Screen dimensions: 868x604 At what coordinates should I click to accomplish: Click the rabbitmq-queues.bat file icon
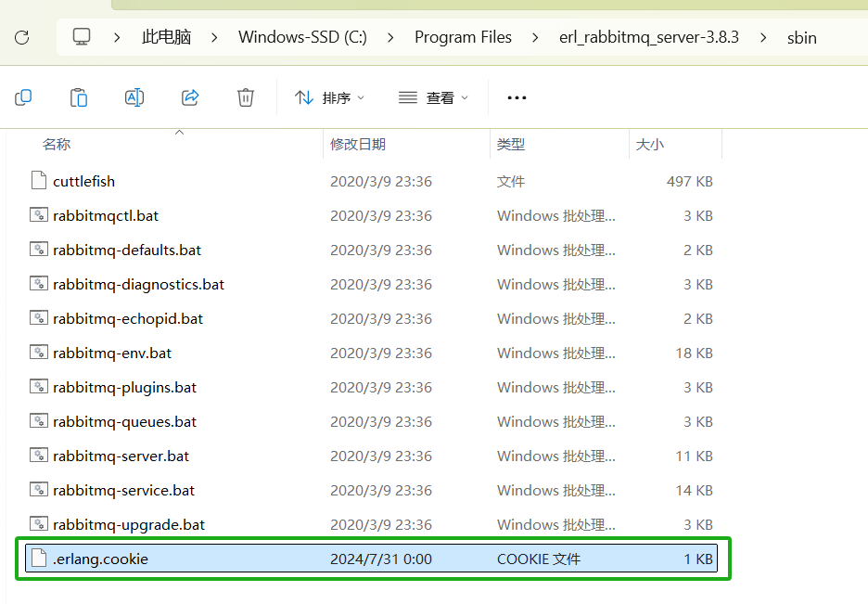39,420
